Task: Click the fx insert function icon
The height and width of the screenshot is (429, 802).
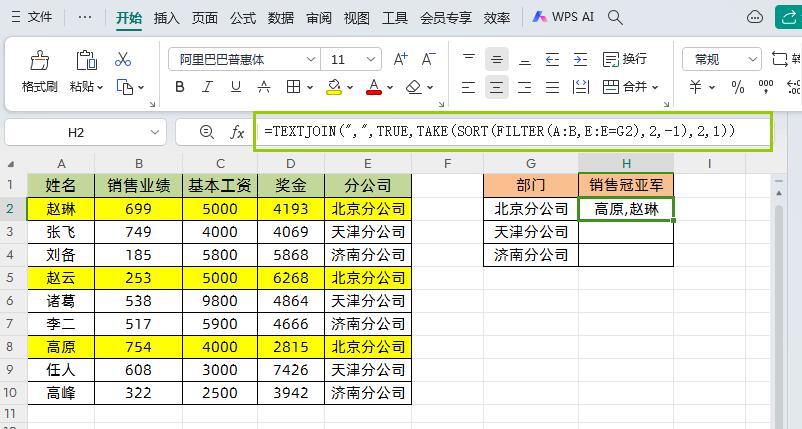Action: pos(237,132)
